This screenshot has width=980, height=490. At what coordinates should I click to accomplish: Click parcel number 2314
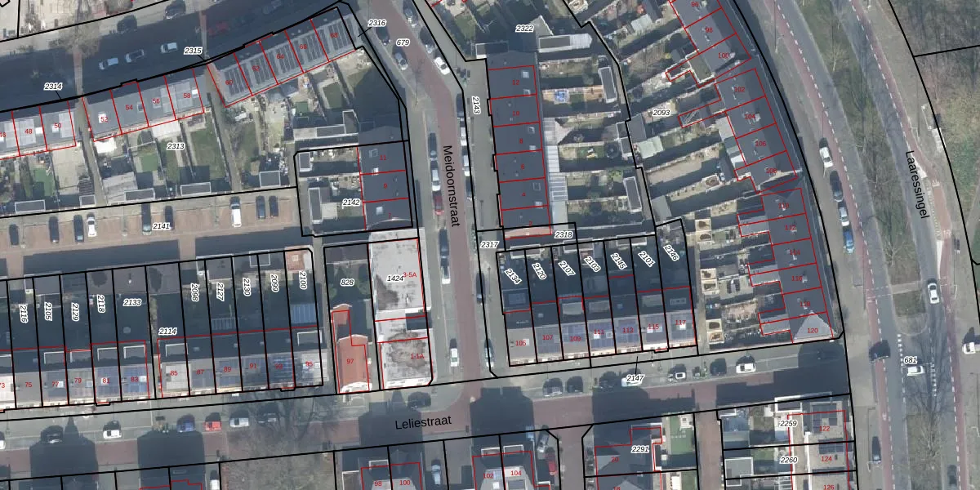(53, 86)
